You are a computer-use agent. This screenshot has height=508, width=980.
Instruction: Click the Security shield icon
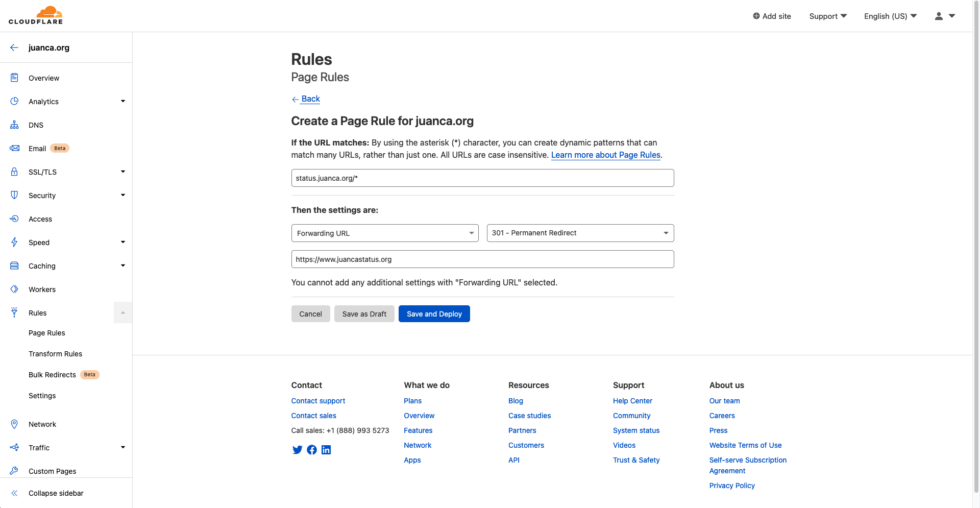(x=14, y=195)
